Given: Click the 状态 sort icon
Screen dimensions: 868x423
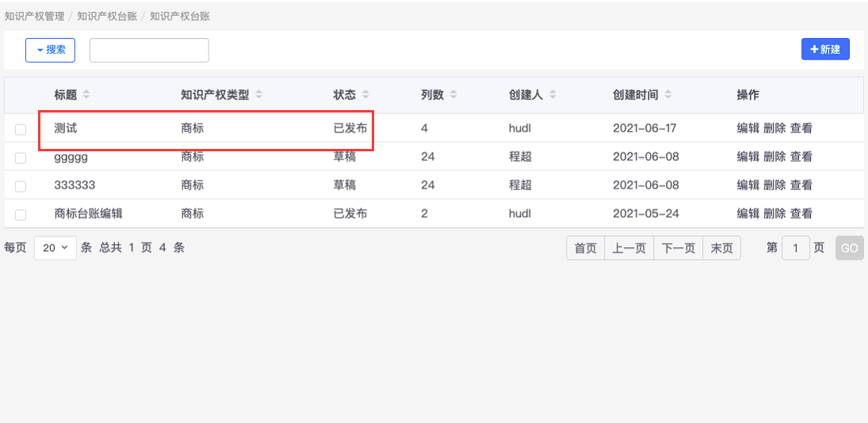Looking at the screenshot, I should [365, 95].
